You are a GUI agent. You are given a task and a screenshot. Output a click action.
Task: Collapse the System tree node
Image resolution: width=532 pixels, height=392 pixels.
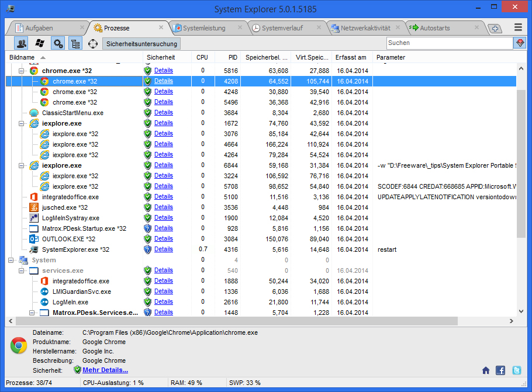click(x=11, y=260)
